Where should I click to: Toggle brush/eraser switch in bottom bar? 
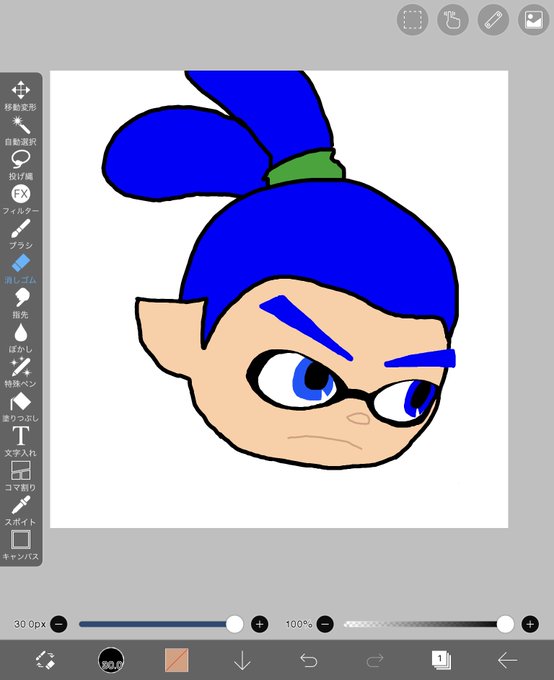45,660
